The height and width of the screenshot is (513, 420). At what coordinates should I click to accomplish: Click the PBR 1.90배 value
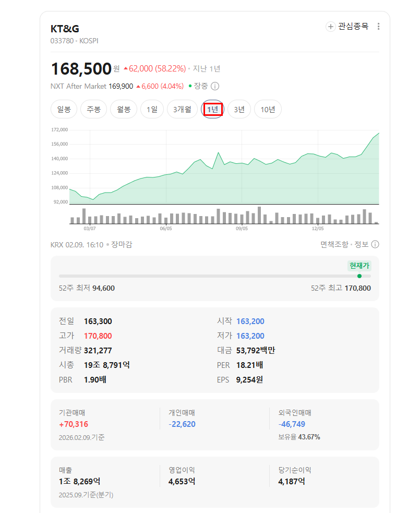95,380
